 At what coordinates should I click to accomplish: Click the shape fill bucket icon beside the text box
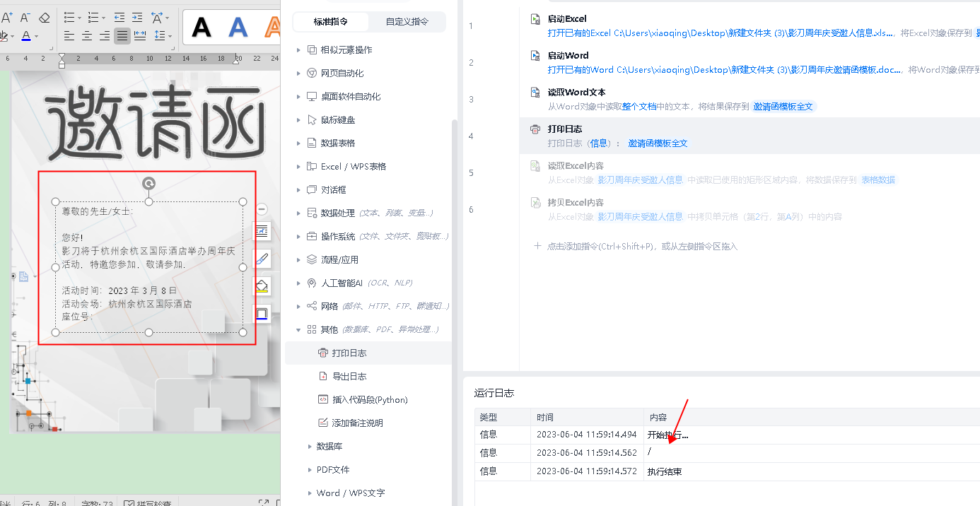[x=262, y=286]
